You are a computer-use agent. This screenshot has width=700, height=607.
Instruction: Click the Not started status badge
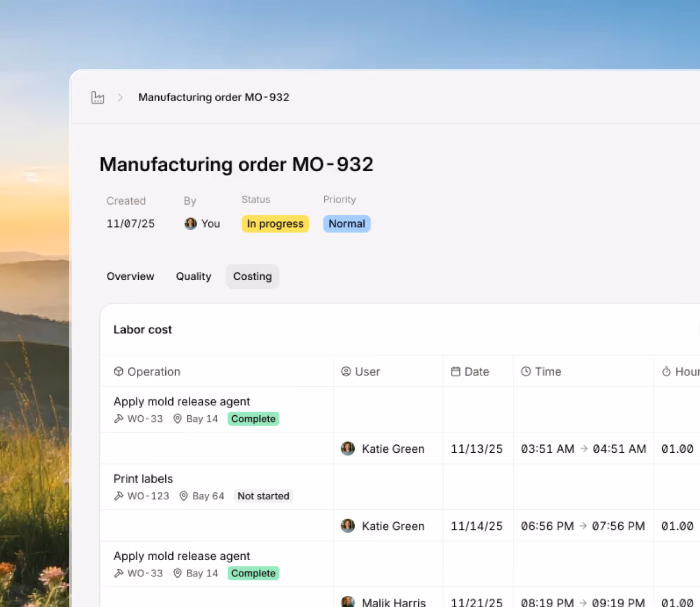264,496
